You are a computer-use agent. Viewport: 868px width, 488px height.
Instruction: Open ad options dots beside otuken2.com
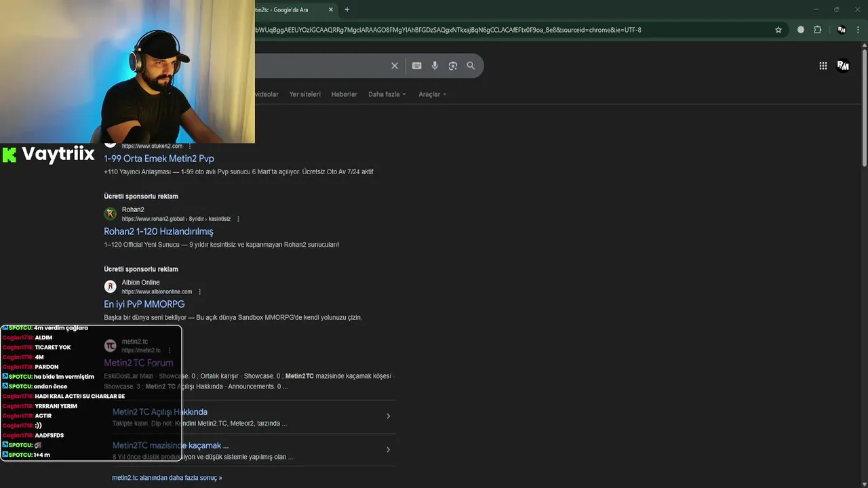pyautogui.click(x=190, y=146)
